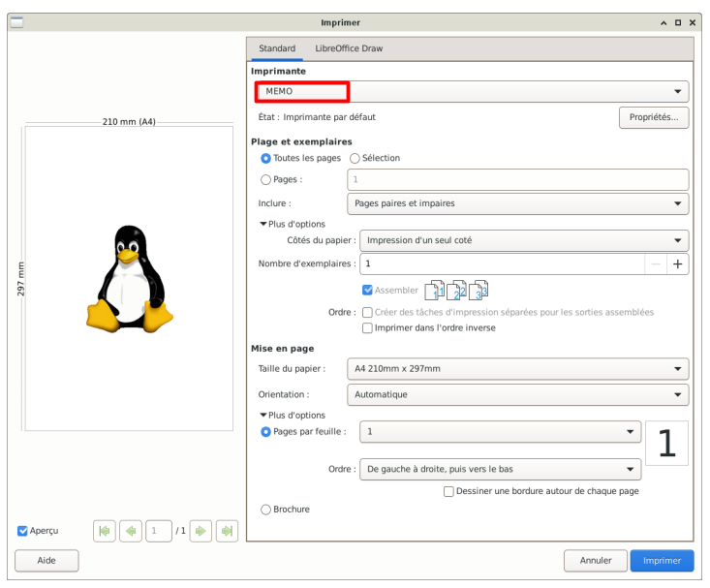Image resolution: width=710 pixels, height=588 pixels.
Task: Decrease number of copies with minus
Action: point(656,264)
